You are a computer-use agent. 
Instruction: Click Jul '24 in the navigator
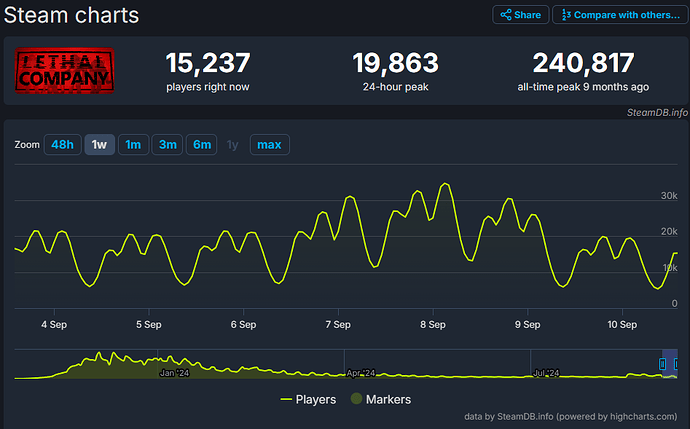(x=546, y=373)
